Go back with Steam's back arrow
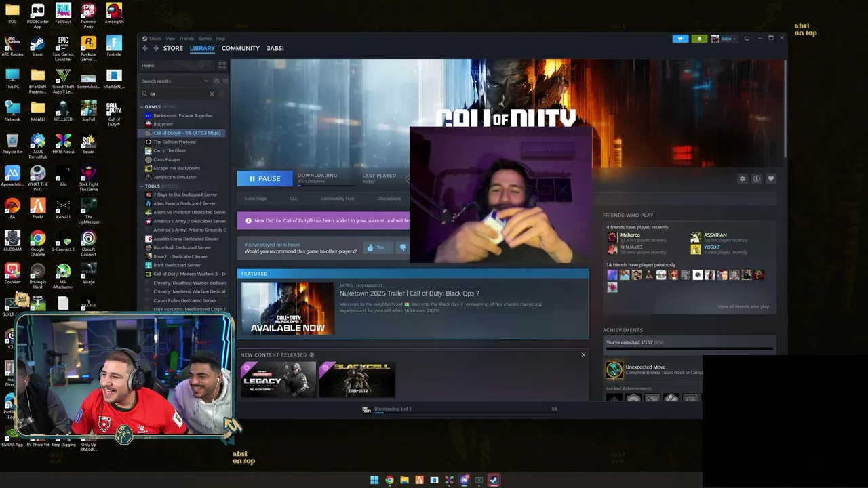Image resolution: width=868 pixels, height=488 pixels. [144, 48]
